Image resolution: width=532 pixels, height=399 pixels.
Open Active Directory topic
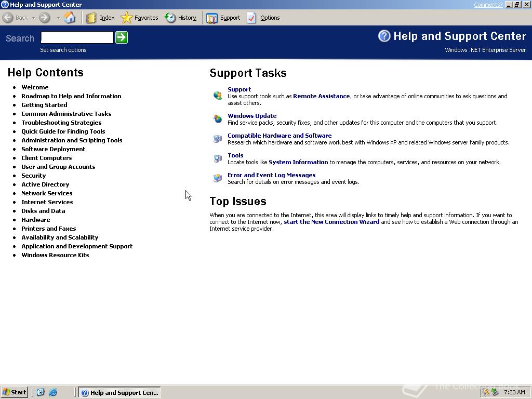pyautogui.click(x=45, y=184)
